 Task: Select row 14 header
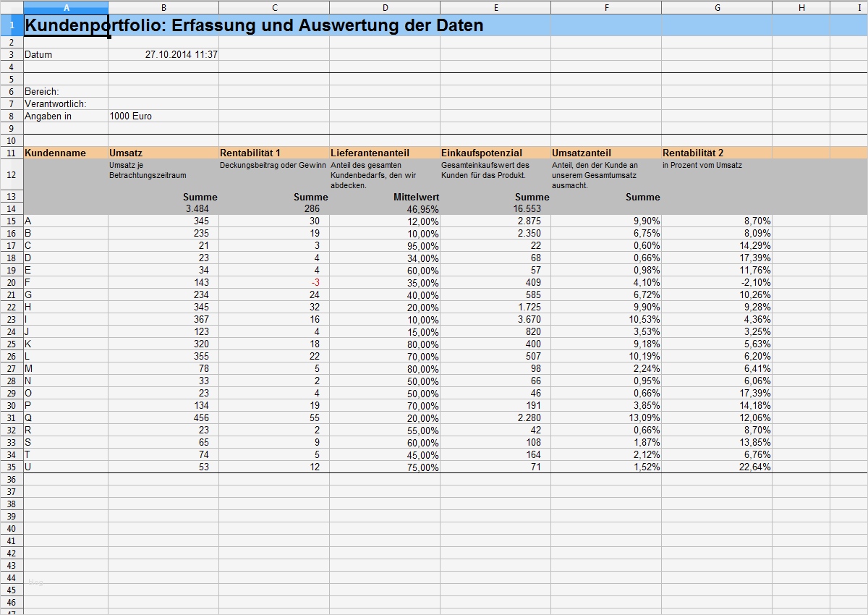click(x=12, y=208)
